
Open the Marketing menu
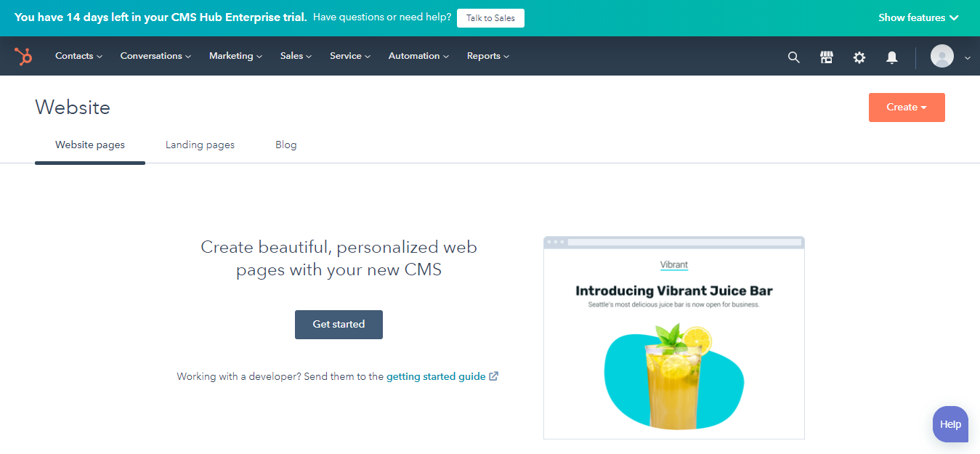[235, 56]
